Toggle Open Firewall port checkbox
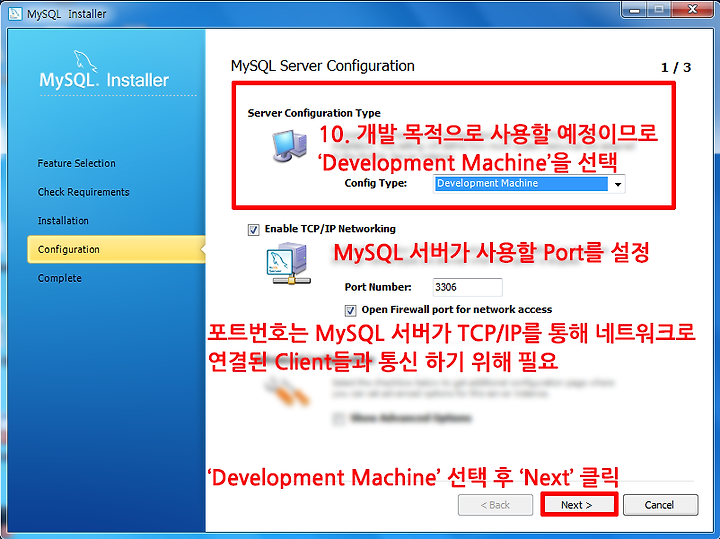720x539 pixels. (350, 310)
